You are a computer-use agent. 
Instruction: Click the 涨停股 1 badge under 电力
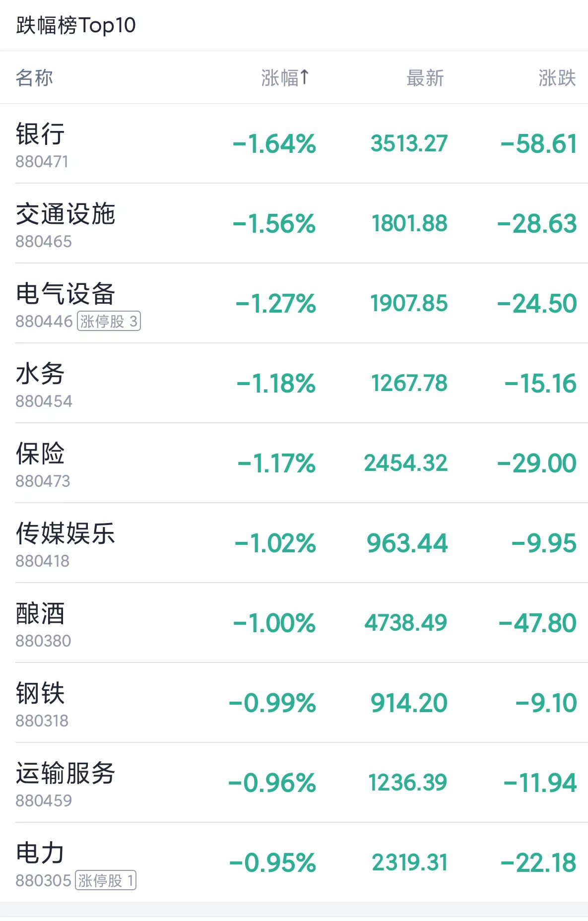106,880
